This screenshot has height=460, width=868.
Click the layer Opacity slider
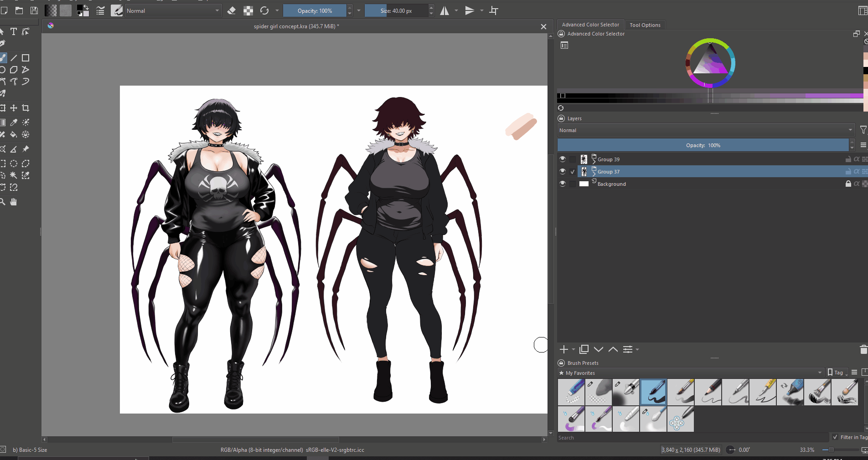(703, 145)
